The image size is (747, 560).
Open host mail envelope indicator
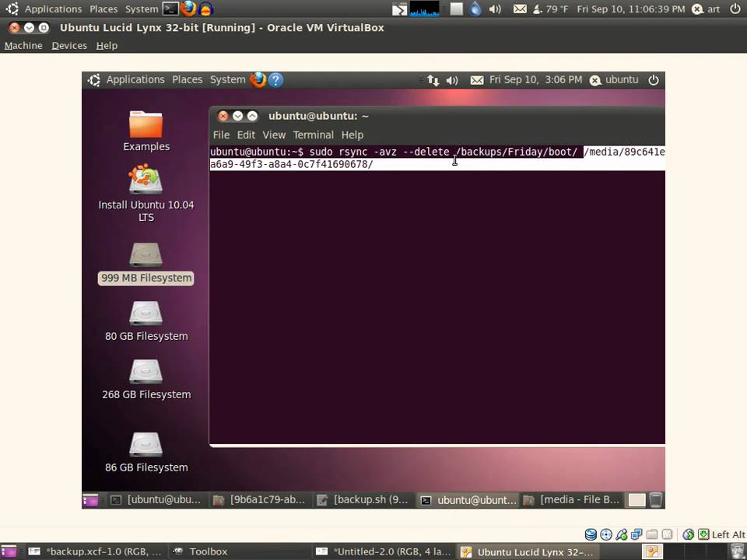coord(520,9)
